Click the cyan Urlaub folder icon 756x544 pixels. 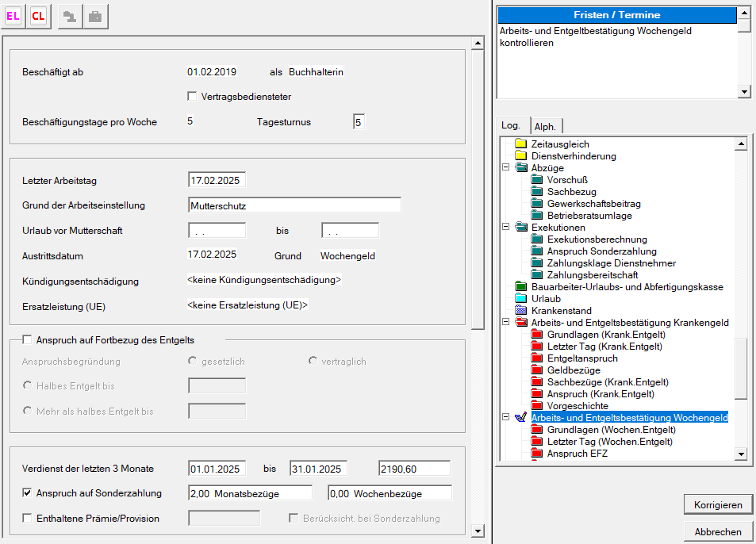(521, 299)
